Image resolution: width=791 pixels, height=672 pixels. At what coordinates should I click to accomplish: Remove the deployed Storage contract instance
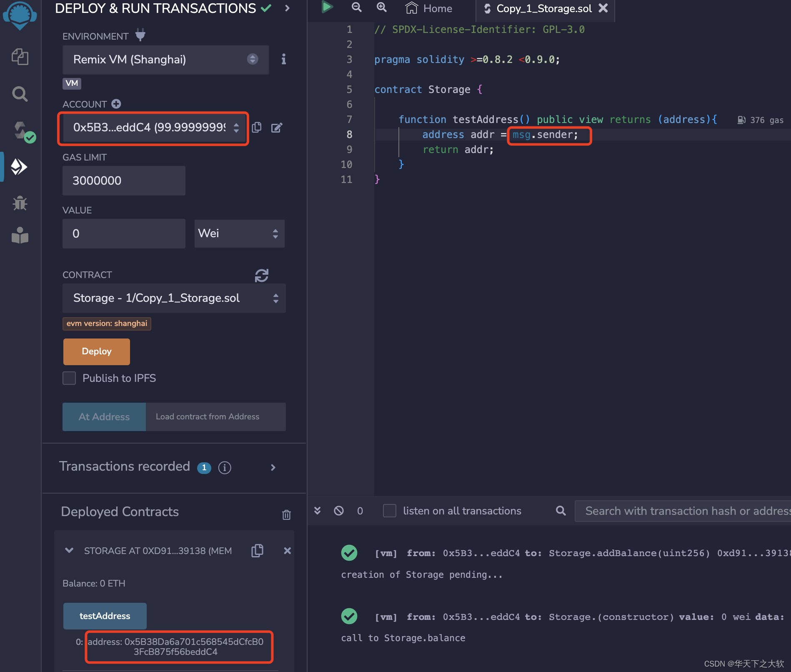[287, 551]
